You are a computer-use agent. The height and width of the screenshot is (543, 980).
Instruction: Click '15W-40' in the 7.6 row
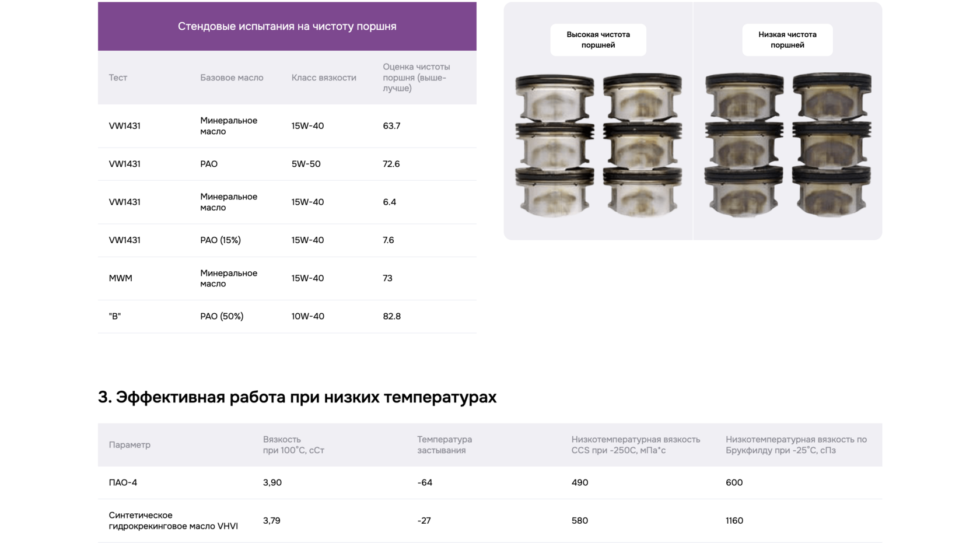(x=307, y=240)
